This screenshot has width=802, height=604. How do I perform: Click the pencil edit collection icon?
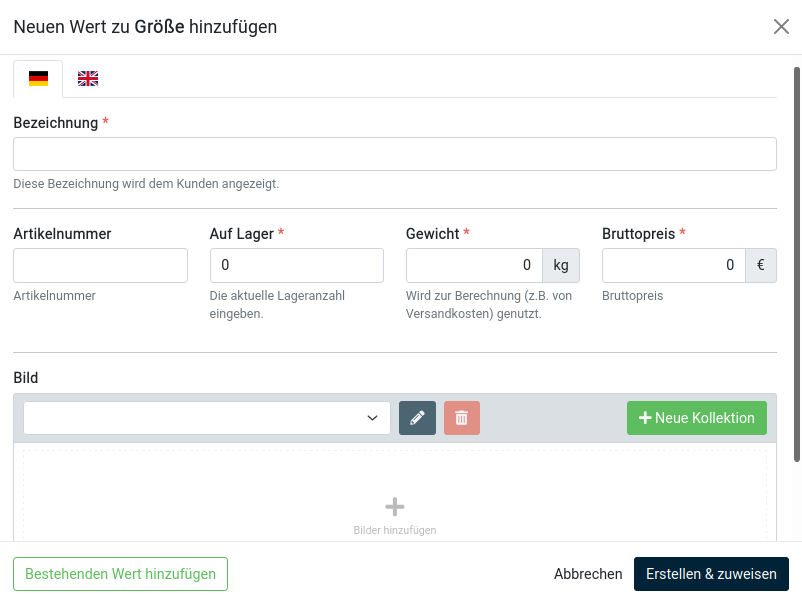[x=417, y=418]
